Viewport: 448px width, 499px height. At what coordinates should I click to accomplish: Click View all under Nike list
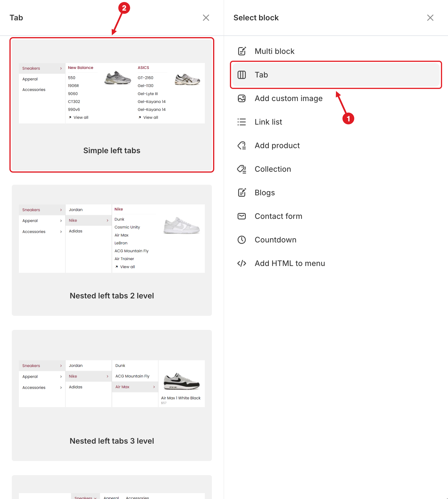pyautogui.click(x=125, y=267)
